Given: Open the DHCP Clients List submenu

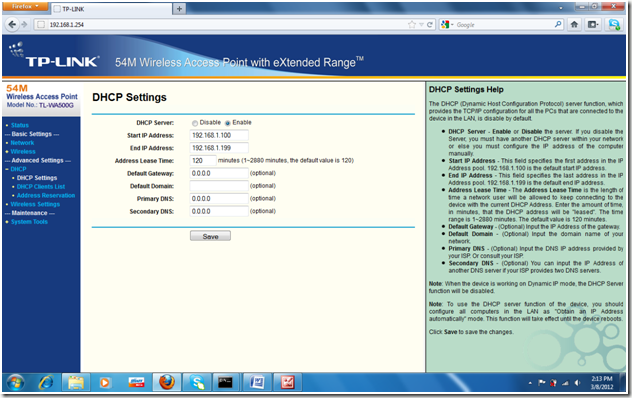Looking at the screenshot, I should tap(41, 187).
